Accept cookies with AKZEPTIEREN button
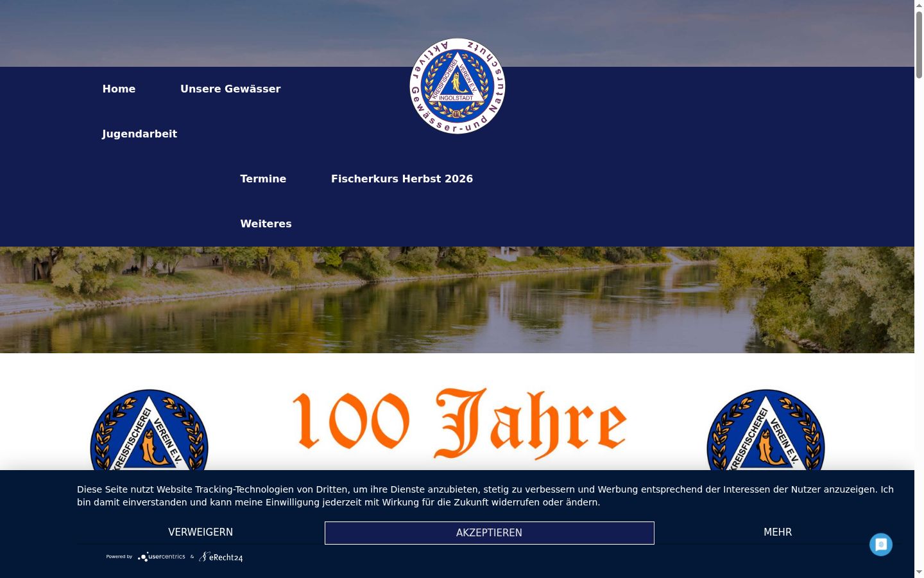Screen dimensions: 924x578 490,533
